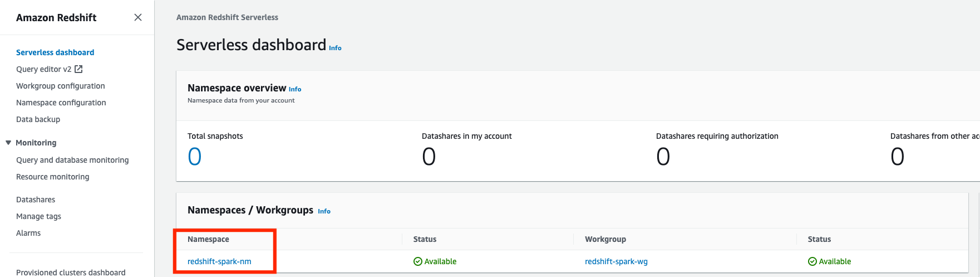
Task: Click green check icon next to namespace Available status
Action: [418, 261]
